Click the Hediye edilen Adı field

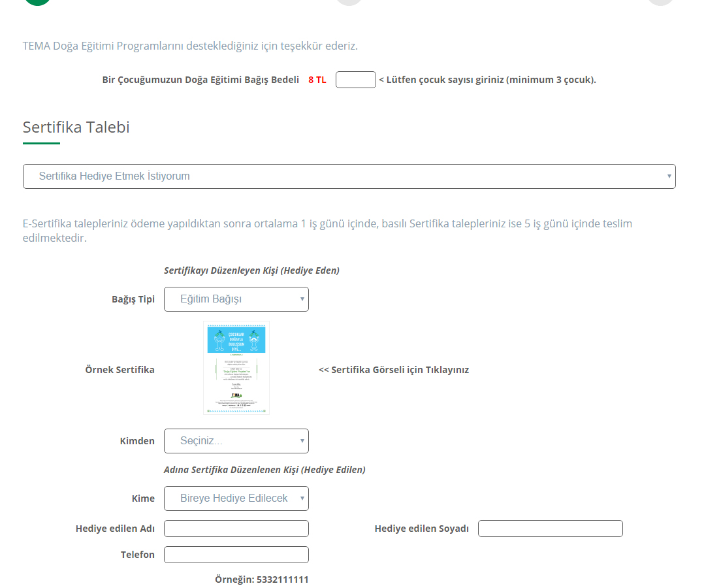pyautogui.click(x=236, y=529)
